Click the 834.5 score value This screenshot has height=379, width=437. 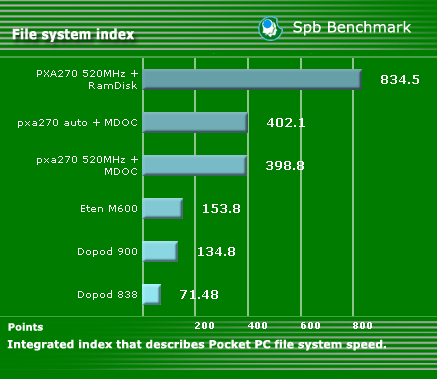400,80
